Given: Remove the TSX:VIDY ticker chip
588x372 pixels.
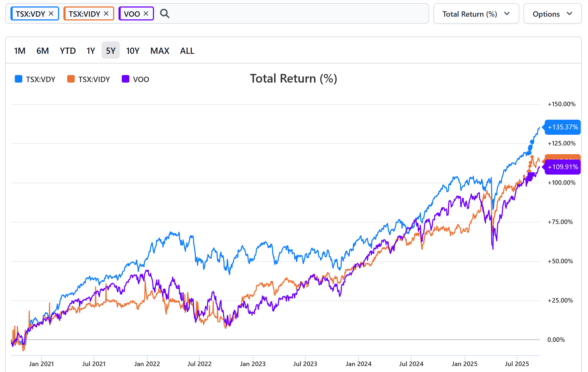Looking at the screenshot, I should click(x=106, y=13).
